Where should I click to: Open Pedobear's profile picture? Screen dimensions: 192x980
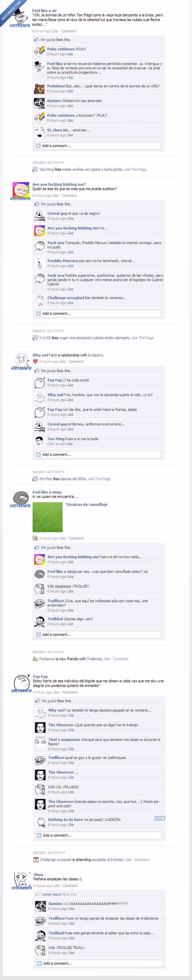pos(40,88)
